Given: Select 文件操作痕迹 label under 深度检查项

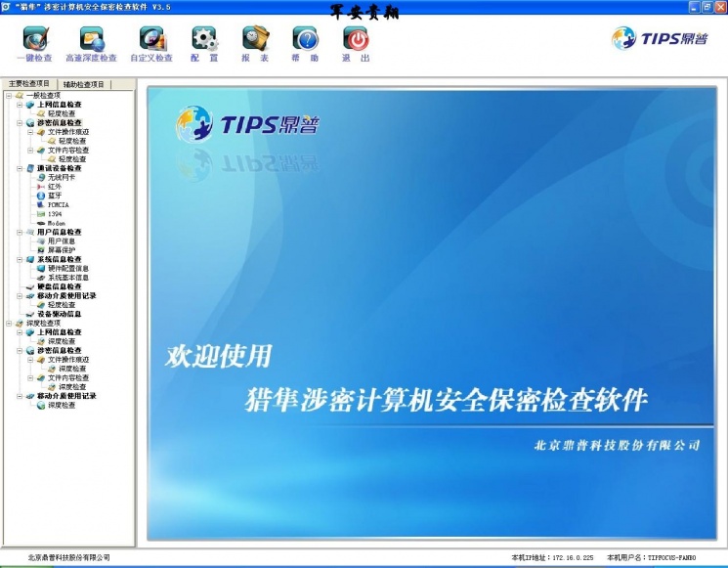Looking at the screenshot, I should point(68,360).
